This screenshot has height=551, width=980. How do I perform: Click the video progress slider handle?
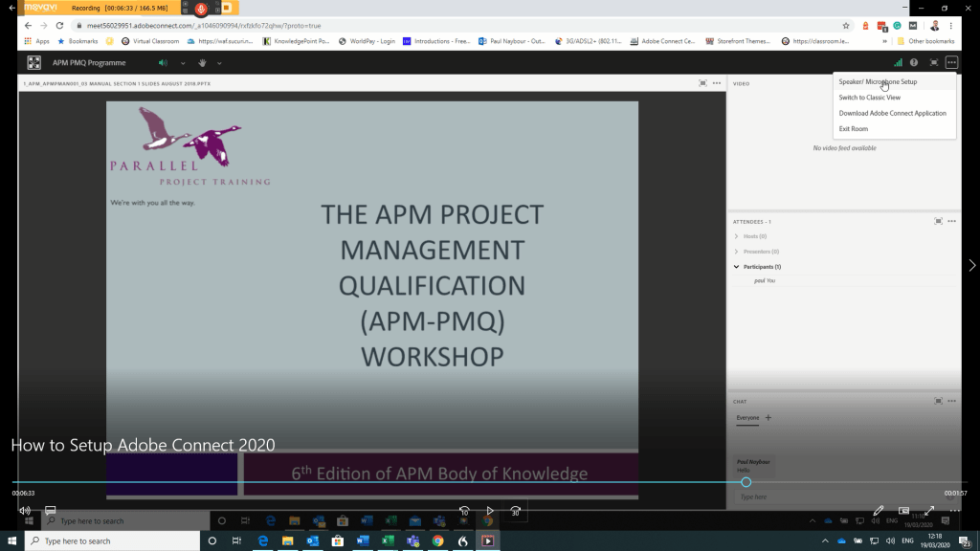[x=746, y=482]
